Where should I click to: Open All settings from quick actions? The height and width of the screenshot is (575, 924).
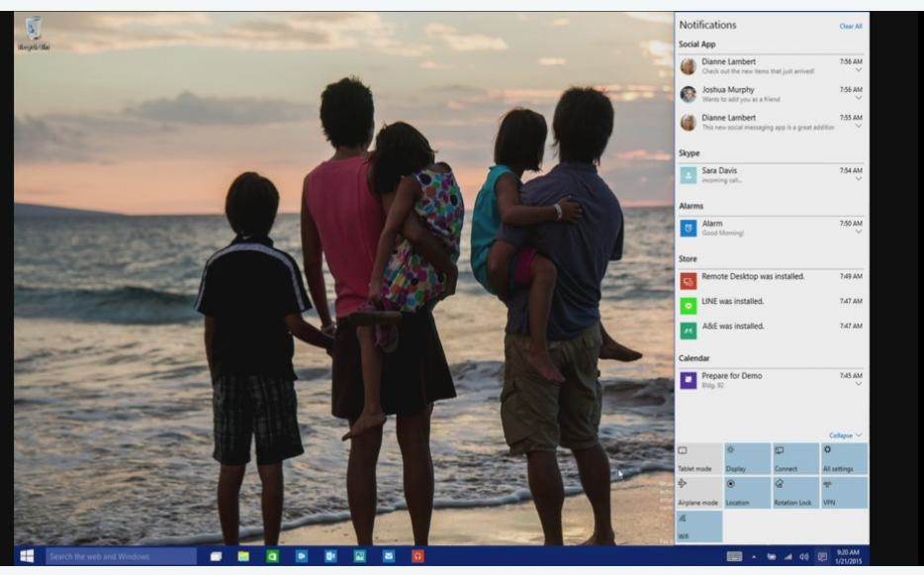coord(844,459)
